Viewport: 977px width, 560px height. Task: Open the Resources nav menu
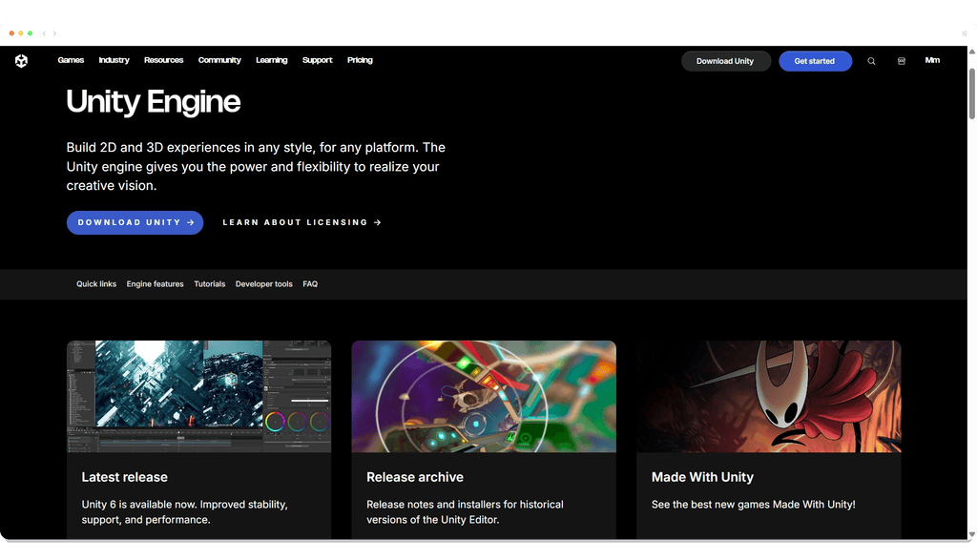(x=164, y=60)
